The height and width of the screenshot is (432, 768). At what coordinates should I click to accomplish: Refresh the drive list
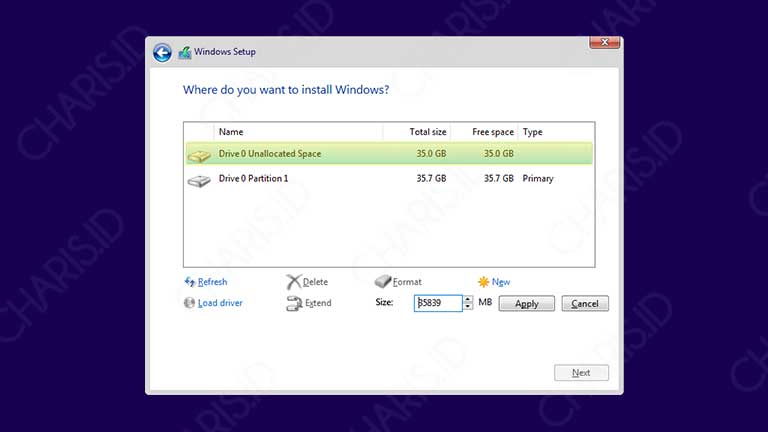tap(213, 282)
